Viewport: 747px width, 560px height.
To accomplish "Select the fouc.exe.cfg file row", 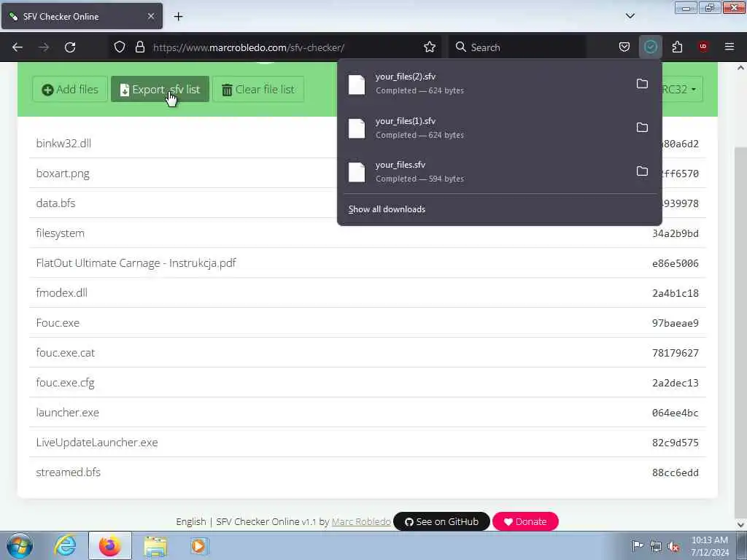I will point(368,382).
